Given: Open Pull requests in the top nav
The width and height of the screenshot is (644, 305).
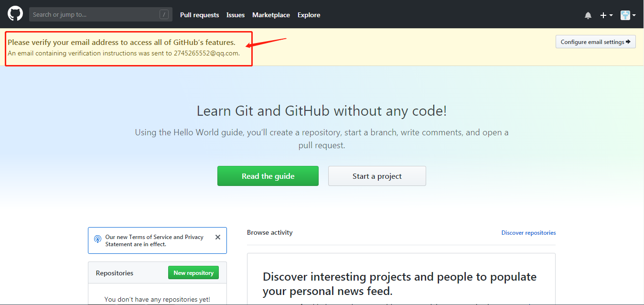Looking at the screenshot, I should click(199, 15).
